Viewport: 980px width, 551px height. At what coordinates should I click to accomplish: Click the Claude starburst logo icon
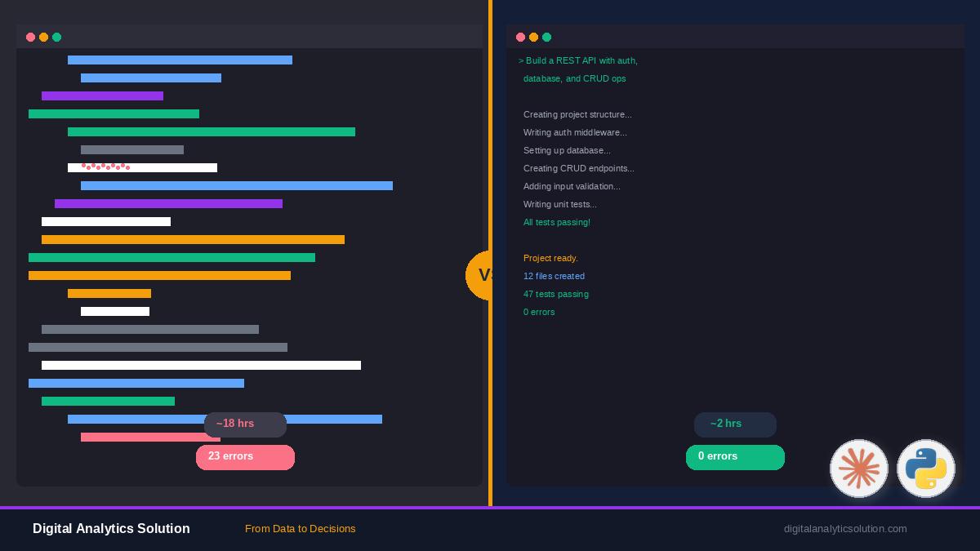click(x=859, y=469)
